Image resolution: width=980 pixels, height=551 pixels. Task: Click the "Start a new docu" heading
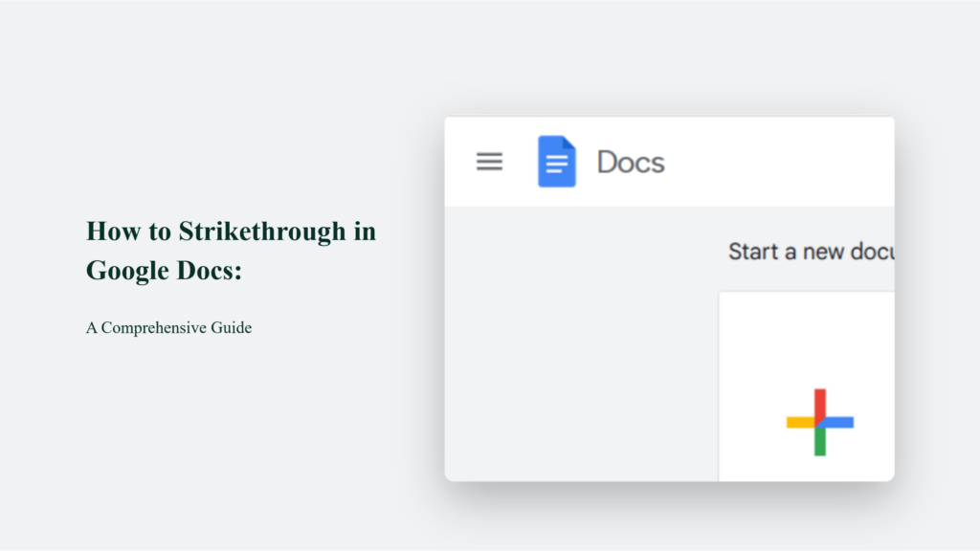click(810, 252)
